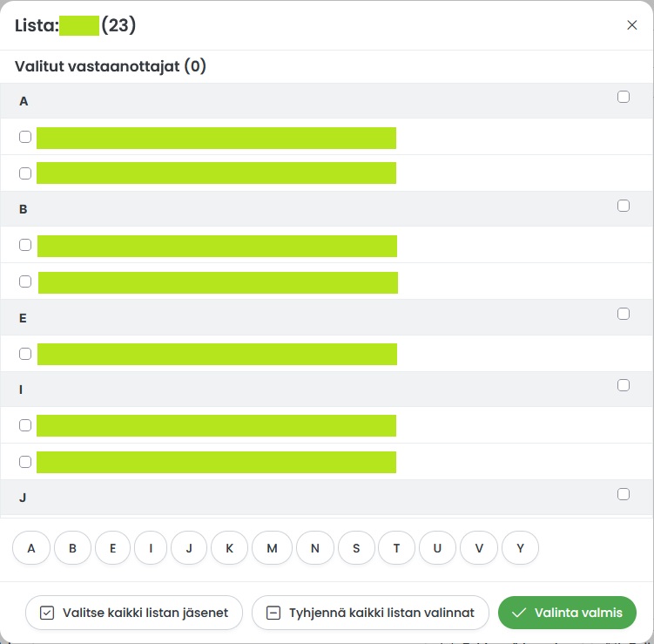The height and width of the screenshot is (644, 654).
Task: Jump to letter S in alphabet filter
Action: pyautogui.click(x=356, y=547)
